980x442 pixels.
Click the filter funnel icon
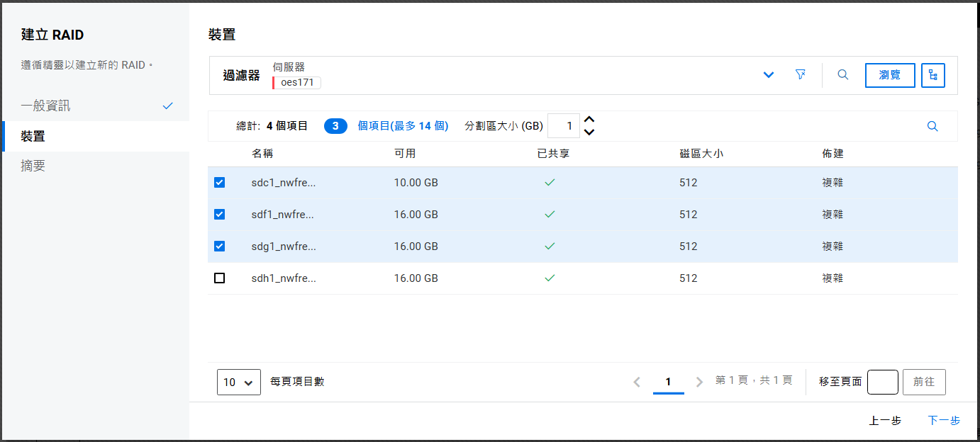(801, 75)
